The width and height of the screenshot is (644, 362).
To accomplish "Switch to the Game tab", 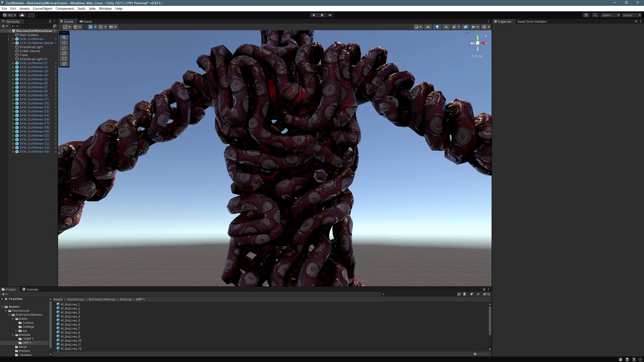I will pos(86,21).
